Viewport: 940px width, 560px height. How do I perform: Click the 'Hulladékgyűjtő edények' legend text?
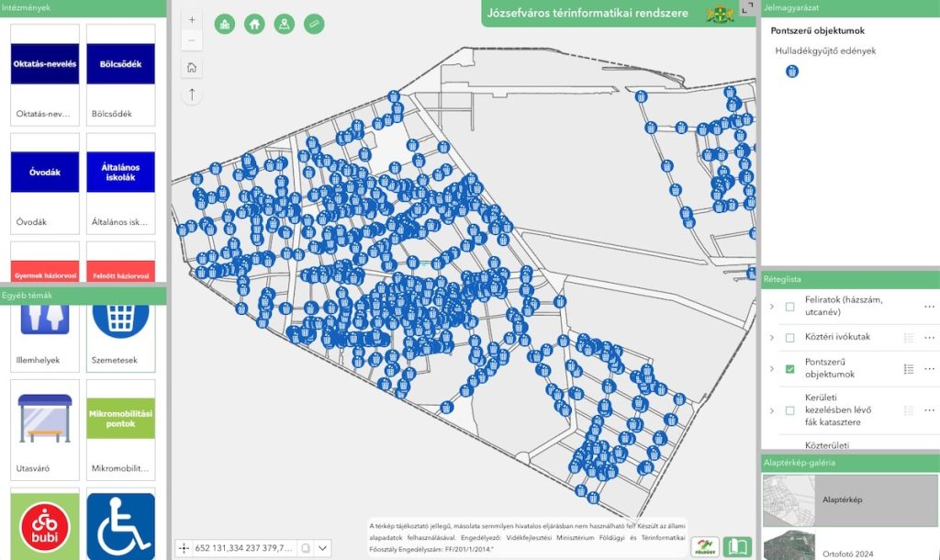[825, 51]
